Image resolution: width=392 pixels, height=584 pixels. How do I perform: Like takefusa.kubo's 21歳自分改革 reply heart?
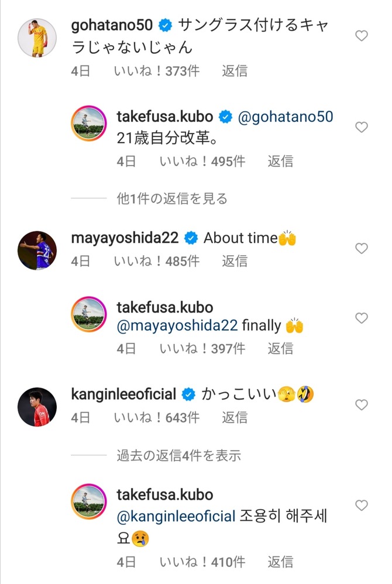[362, 127]
